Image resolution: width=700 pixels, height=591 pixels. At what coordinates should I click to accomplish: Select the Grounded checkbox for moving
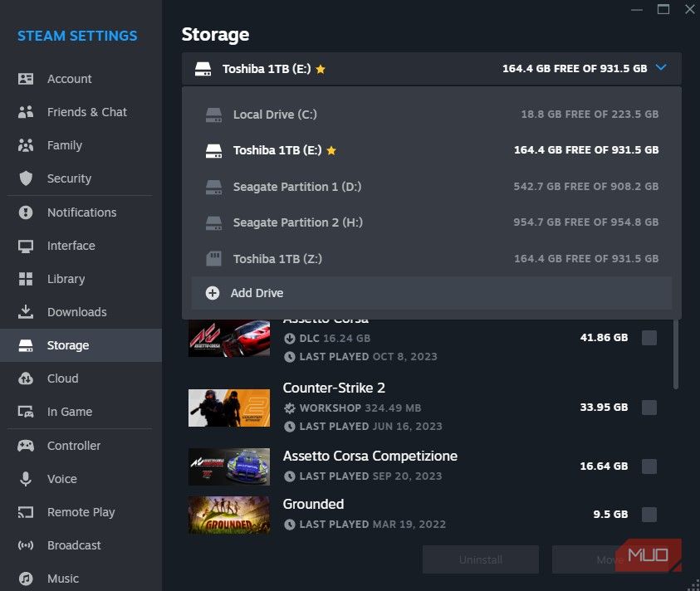(649, 514)
